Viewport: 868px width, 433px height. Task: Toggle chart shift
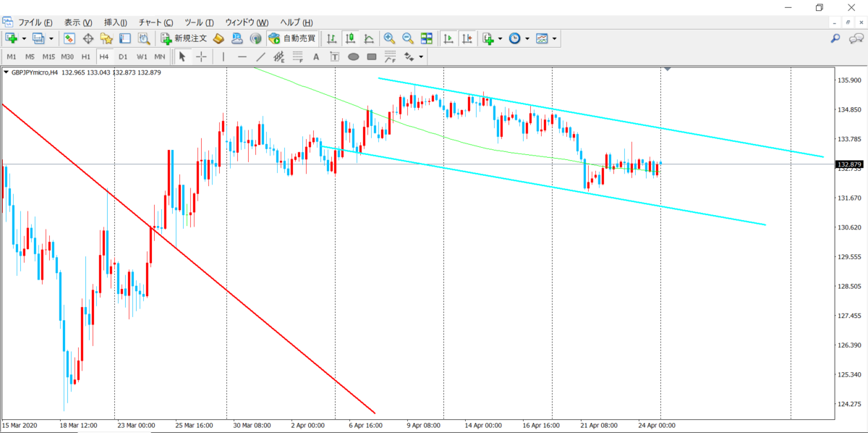click(467, 38)
